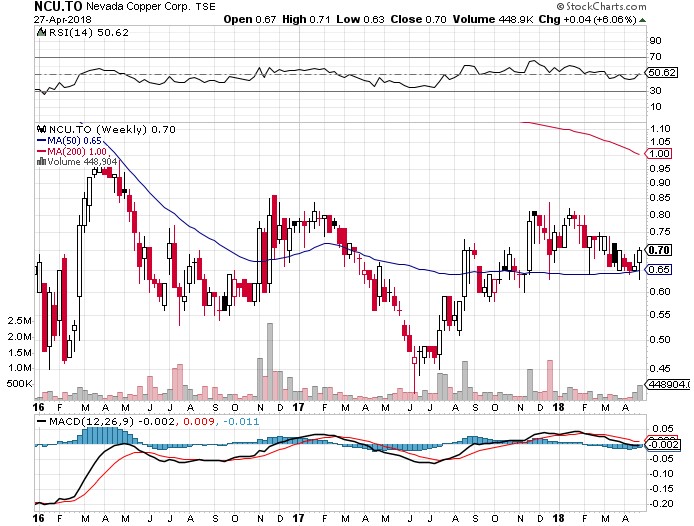Click the NCU.TO (Weekly) 0.70 legend
The width and height of the screenshot is (694, 526).
coord(112,129)
